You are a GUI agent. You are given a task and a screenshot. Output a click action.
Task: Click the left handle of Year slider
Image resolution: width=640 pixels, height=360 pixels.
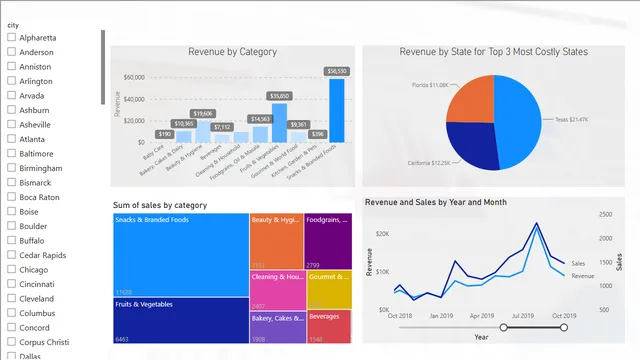(x=504, y=327)
